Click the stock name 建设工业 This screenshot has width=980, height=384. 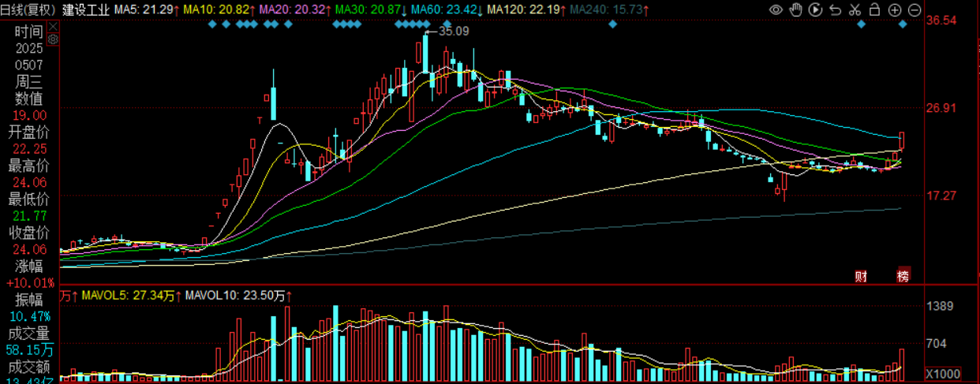[x=85, y=10]
